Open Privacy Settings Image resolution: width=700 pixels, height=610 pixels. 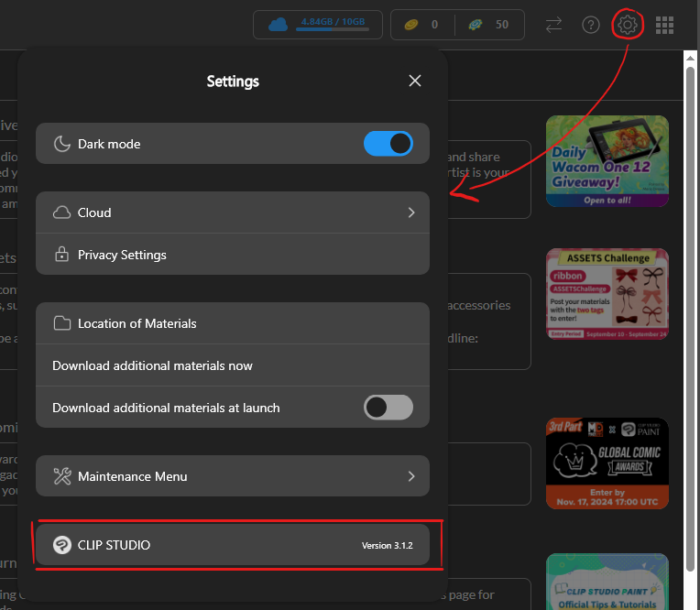(122, 255)
